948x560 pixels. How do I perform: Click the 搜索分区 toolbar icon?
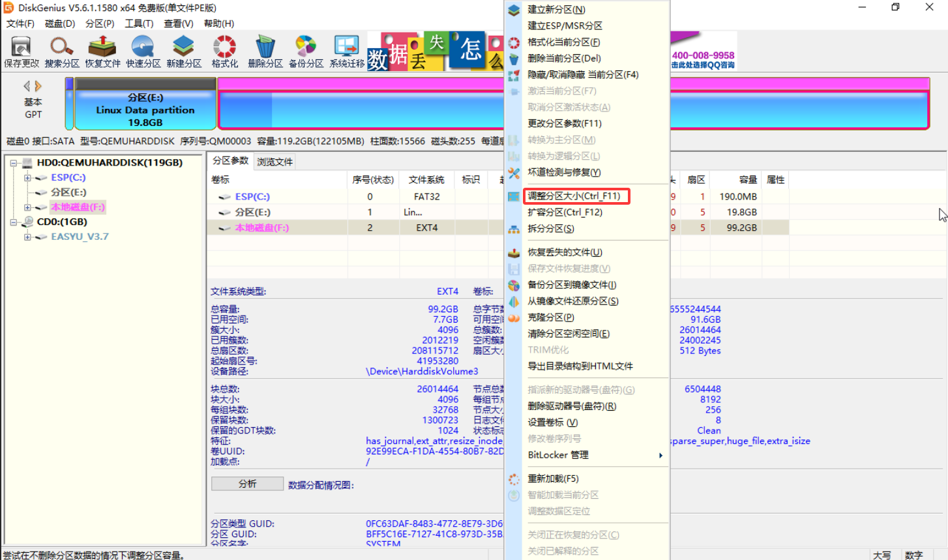[x=62, y=52]
